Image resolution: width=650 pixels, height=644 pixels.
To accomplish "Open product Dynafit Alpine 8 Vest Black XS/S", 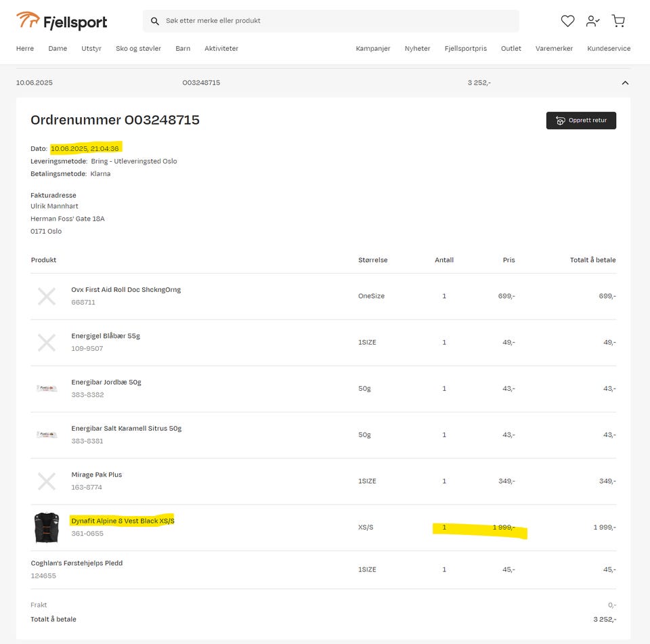I will [123, 521].
